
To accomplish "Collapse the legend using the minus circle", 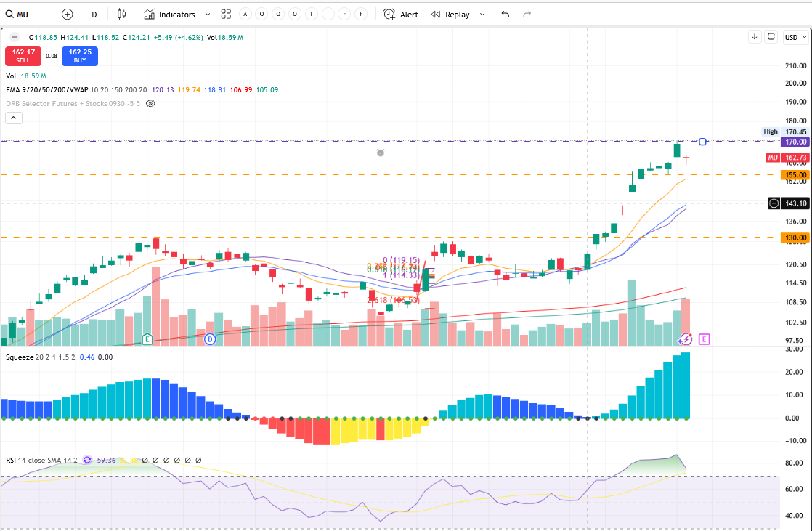I will tap(13, 38).
